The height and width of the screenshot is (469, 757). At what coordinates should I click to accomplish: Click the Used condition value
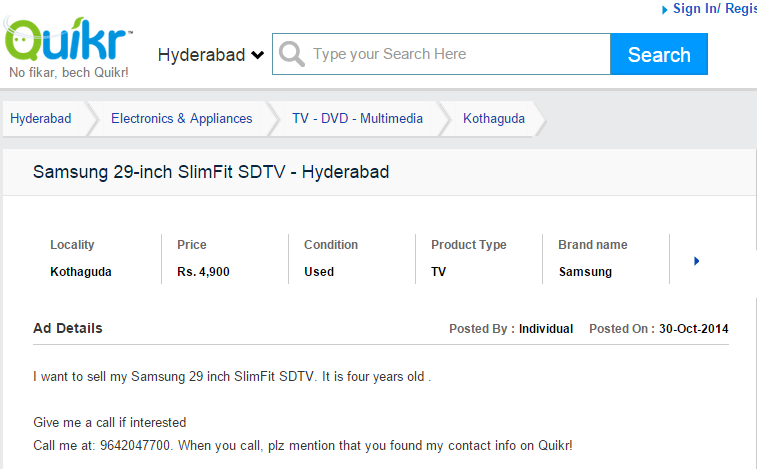pos(319,271)
